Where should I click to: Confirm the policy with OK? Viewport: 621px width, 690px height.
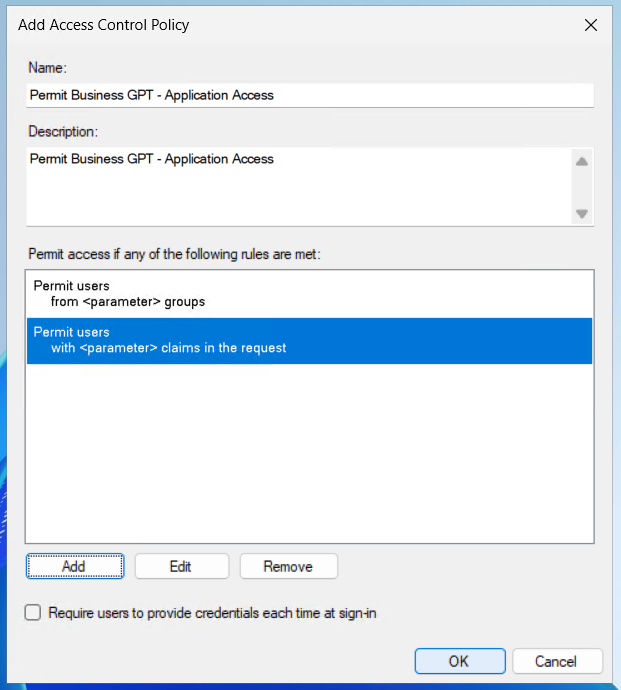460,661
